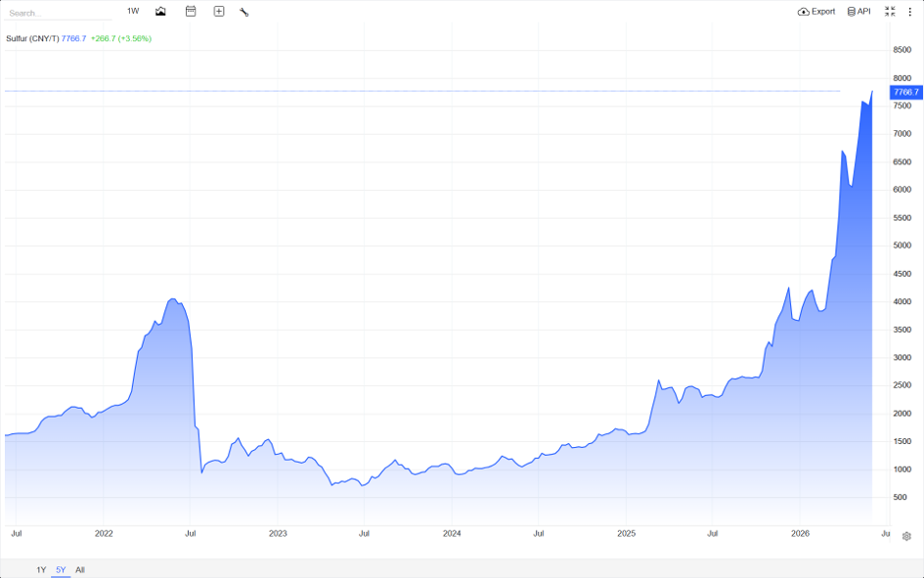Select the All range tab

pyautogui.click(x=80, y=570)
